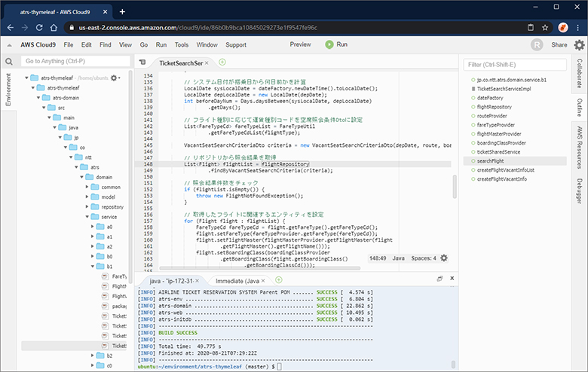
Task: Expand the common folder
Action: click(87, 187)
